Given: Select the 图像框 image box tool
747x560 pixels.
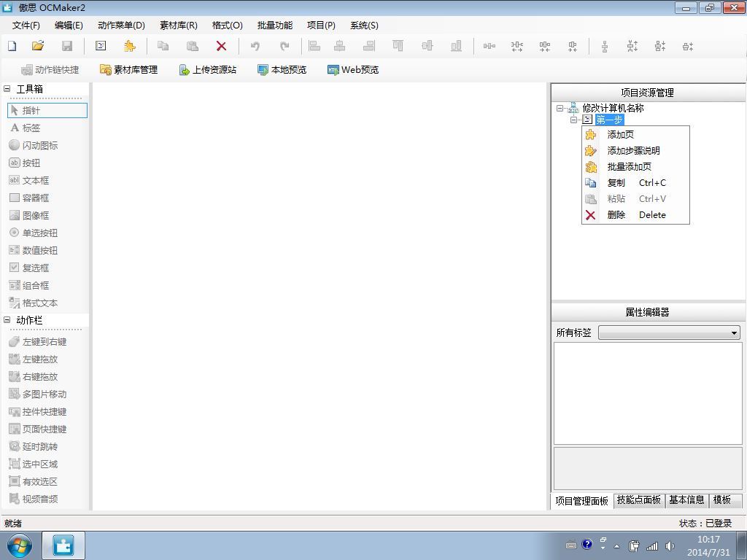Looking at the screenshot, I should [x=47, y=215].
